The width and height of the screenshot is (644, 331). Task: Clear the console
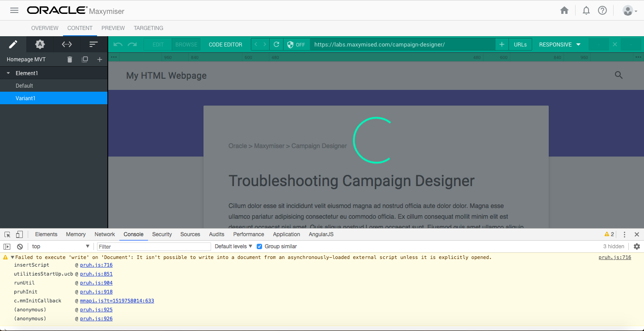point(20,246)
